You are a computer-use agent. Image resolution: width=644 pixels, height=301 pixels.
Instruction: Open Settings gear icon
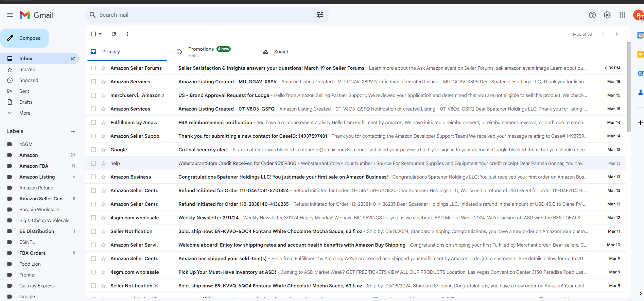[607, 15]
